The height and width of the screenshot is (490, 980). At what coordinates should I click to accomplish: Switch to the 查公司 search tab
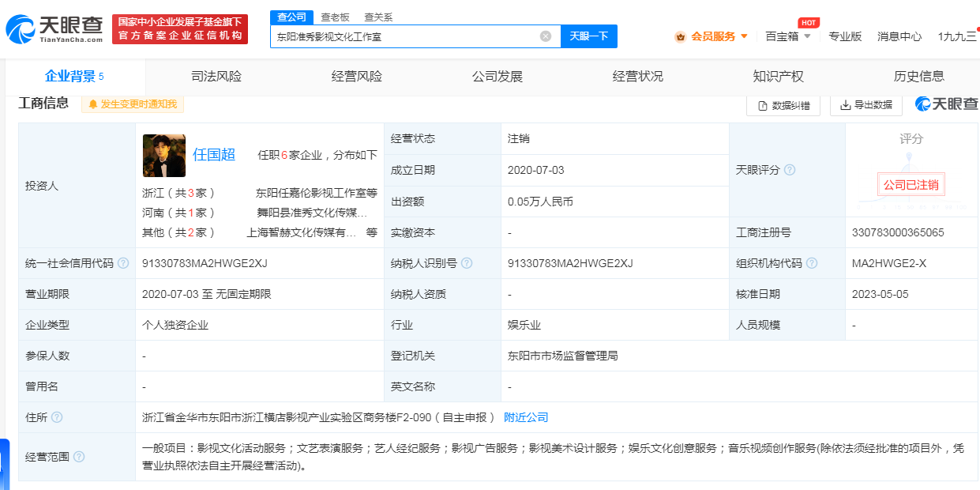[x=291, y=17]
